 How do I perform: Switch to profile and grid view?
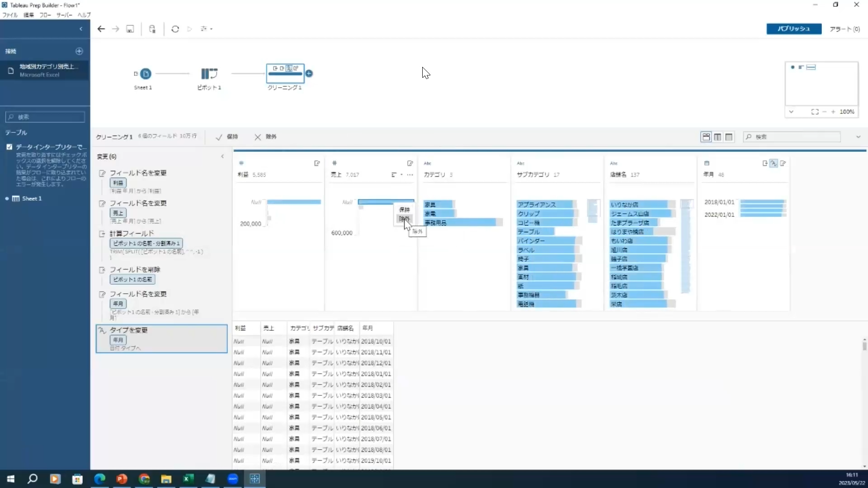[x=706, y=137]
